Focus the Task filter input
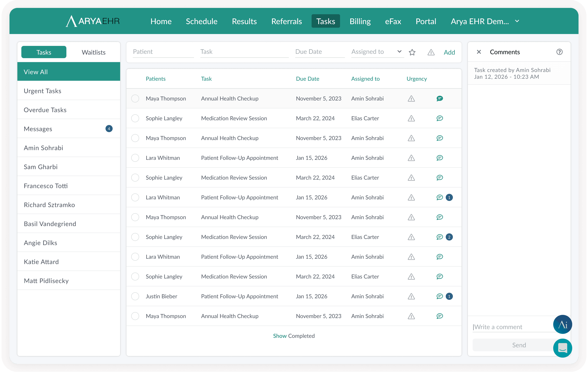Image resolution: width=588 pixels, height=375 pixels. point(244,52)
